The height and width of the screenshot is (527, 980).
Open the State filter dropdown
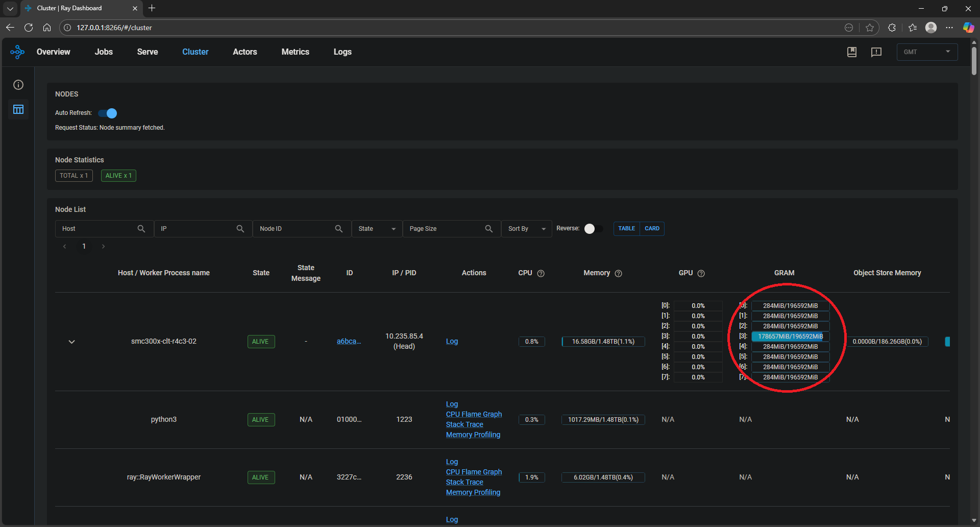(x=377, y=228)
